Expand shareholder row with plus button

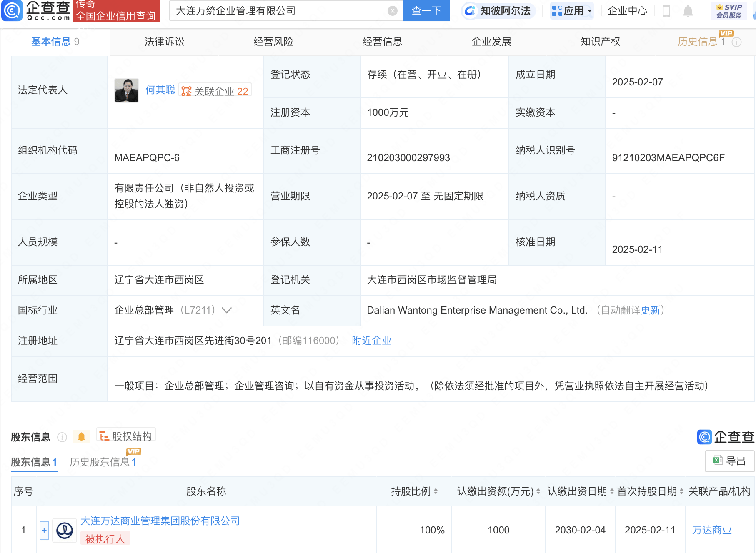coord(44,530)
